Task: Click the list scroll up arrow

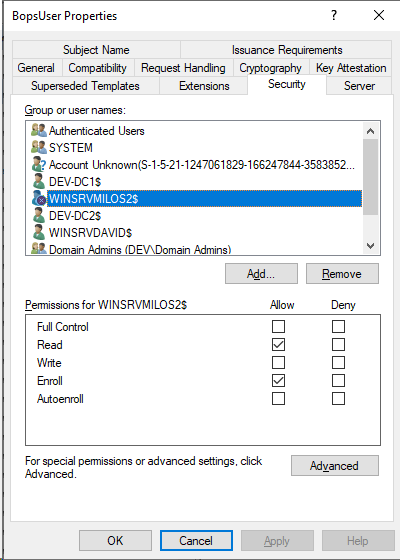Action: click(370, 131)
